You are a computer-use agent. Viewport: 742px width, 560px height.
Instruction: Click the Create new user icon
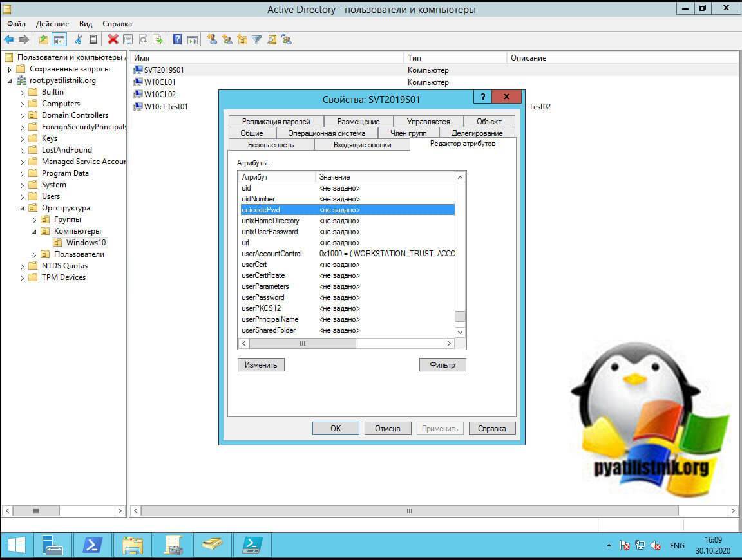point(213,40)
